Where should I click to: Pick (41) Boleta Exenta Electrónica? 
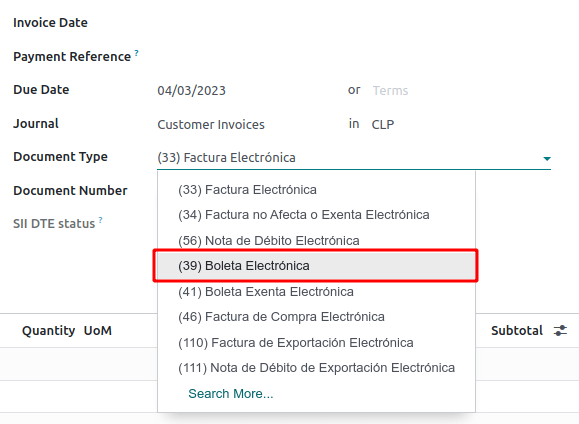316,291
